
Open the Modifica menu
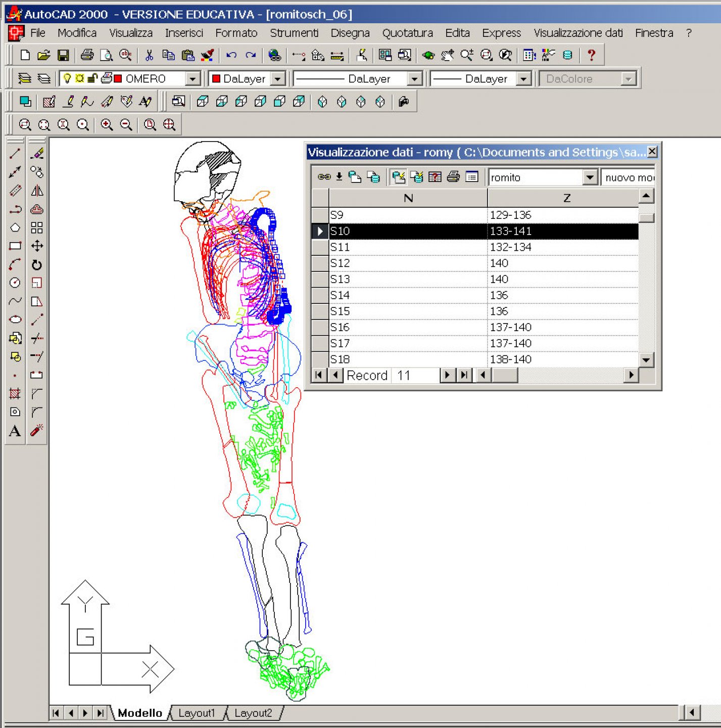coord(77,33)
